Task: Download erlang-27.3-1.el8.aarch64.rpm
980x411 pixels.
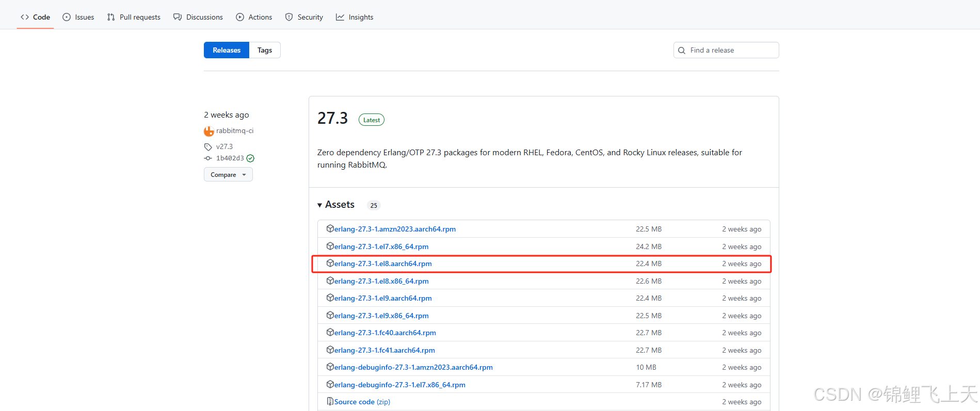Action: click(x=382, y=264)
